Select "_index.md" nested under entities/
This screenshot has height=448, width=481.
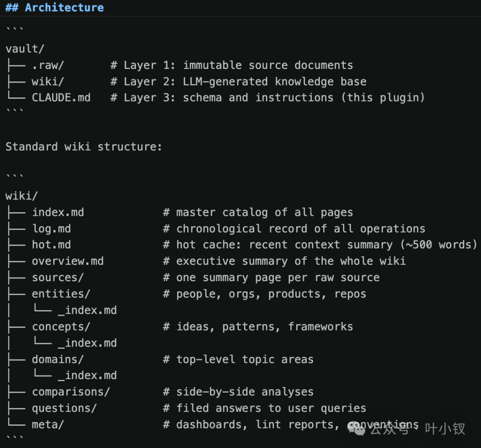87,310
